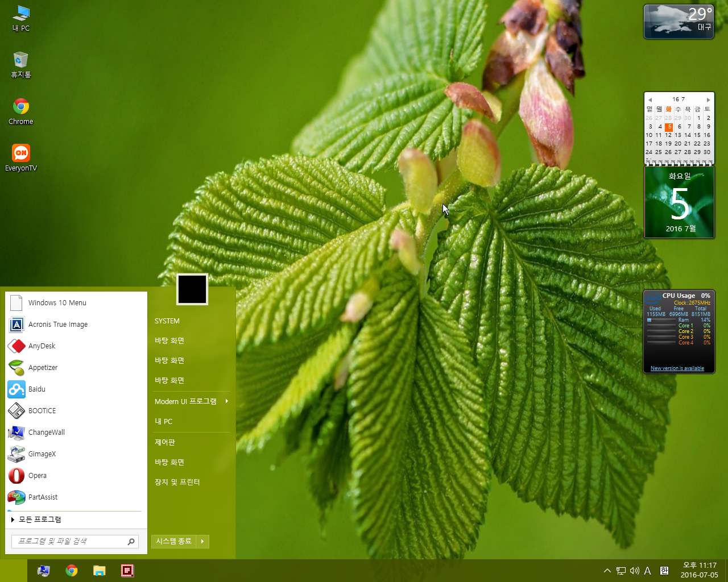This screenshot has height=582, width=728.
Task: Expand the Modern UI 프로그램 submenu arrow
Action: click(x=226, y=401)
